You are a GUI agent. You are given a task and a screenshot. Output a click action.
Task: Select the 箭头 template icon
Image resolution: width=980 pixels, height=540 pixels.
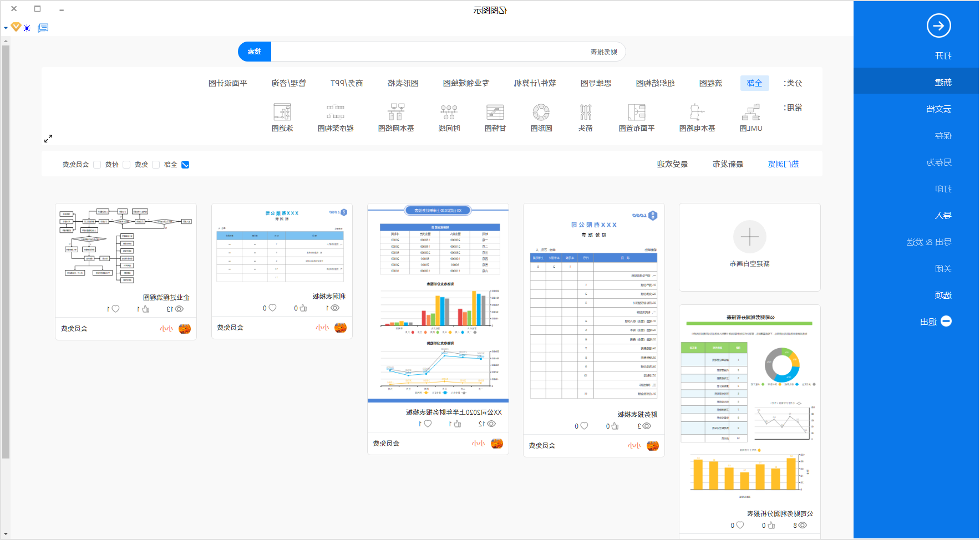coord(586,113)
